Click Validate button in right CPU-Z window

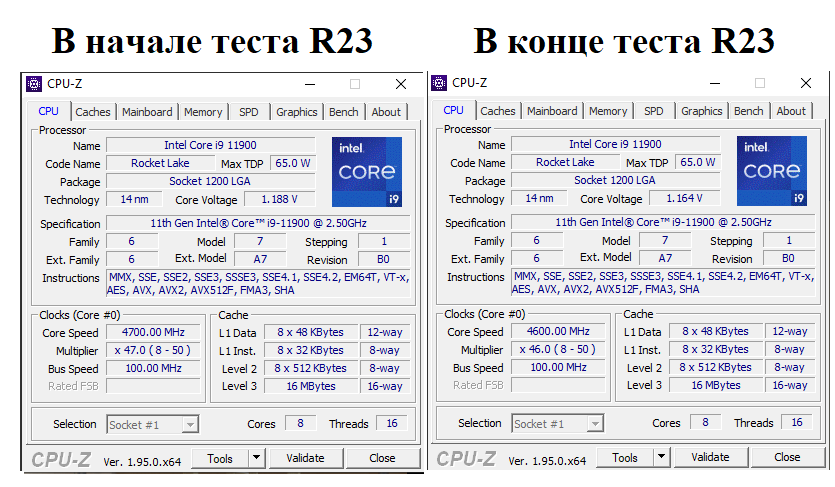[x=711, y=457]
